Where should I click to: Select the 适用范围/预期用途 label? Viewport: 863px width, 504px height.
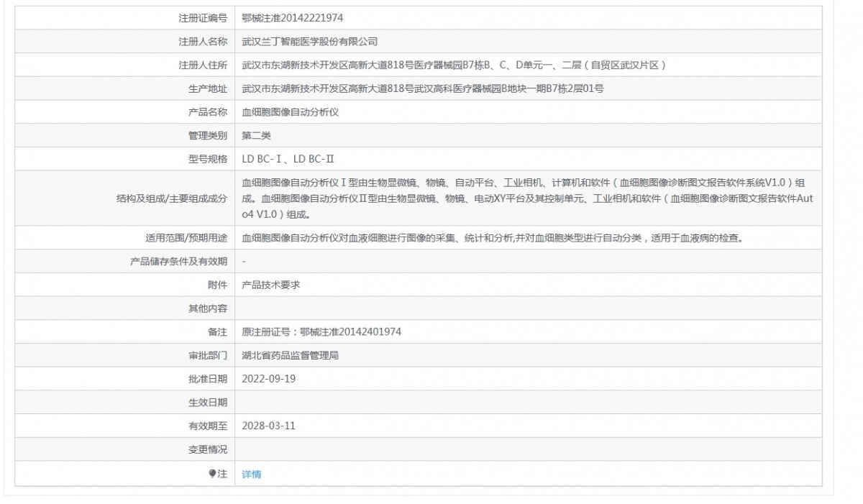186,238
